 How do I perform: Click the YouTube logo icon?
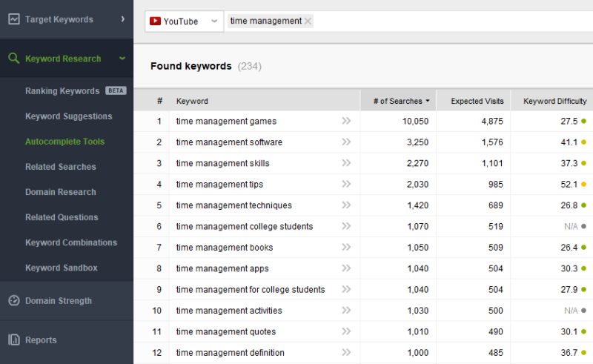tap(155, 21)
